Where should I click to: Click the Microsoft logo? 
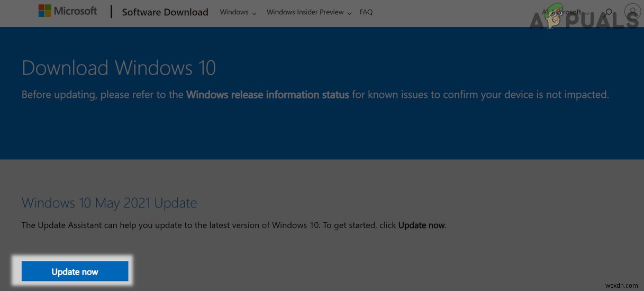(x=67, y=11)
